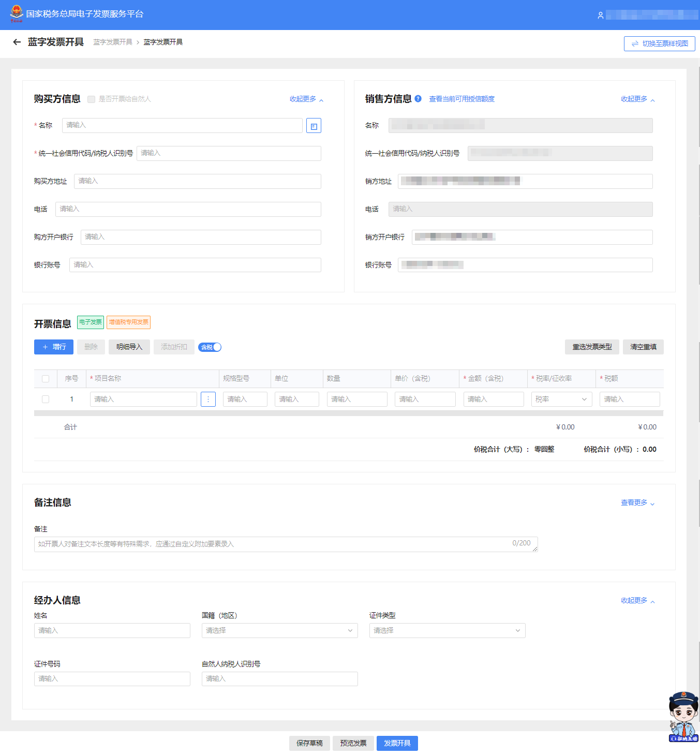Click the tax platform logo in the header
This screenshot has height=755, width=700.
pyautogui.click(x=17, y=13)
